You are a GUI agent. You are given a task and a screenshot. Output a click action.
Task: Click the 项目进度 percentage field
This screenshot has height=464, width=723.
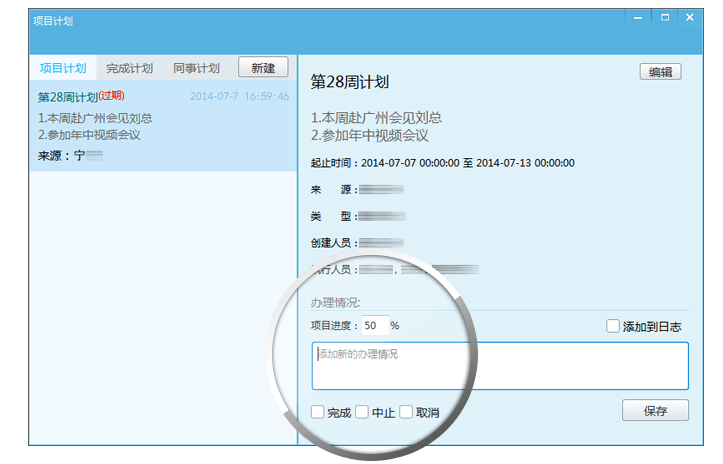tap(375, 326)
